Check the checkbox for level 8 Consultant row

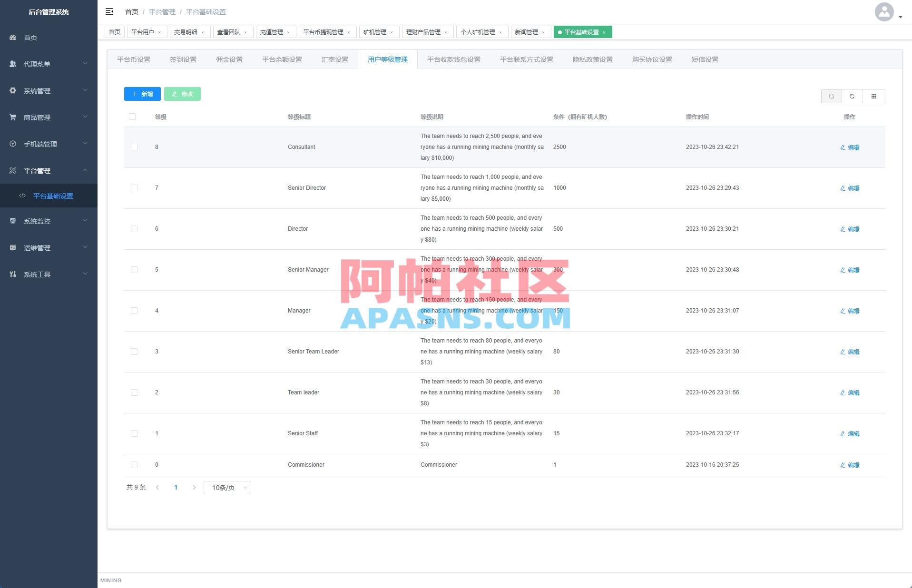point(134,147)
